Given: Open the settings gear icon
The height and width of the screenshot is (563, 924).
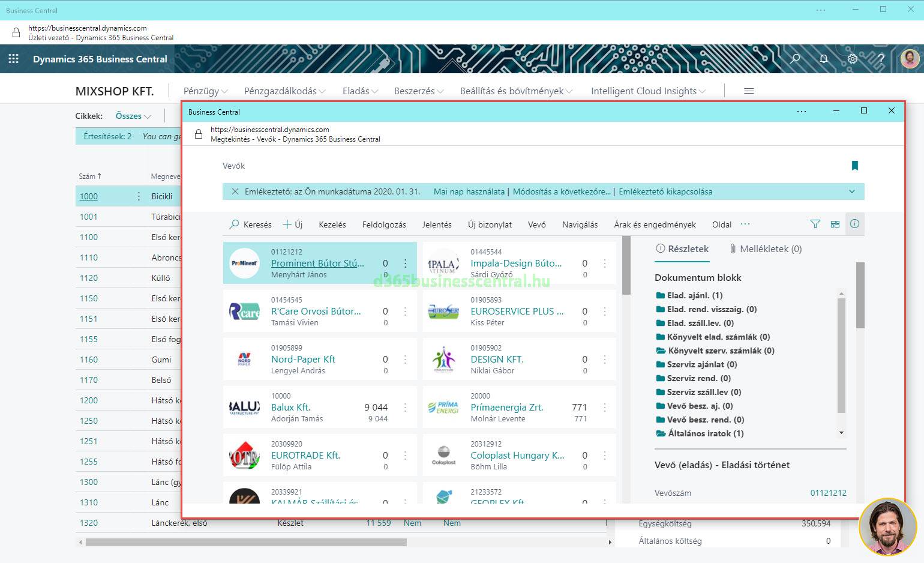Looking at the screenshot, I should [x=852, y=59].
